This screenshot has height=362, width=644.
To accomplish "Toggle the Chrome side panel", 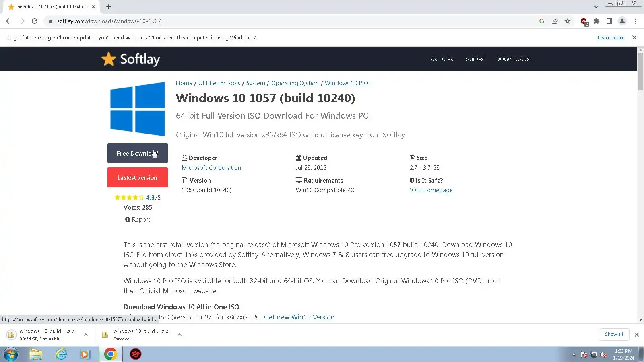I will point(609,21).
